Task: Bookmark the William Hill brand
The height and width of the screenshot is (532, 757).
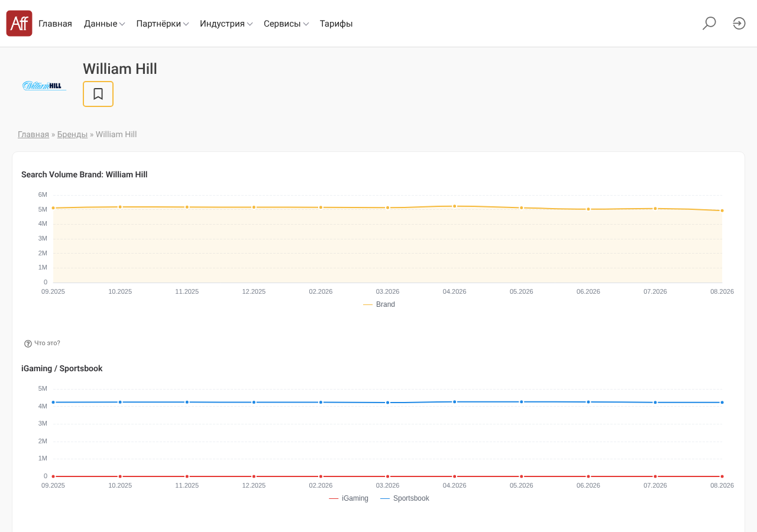Action: click(98, 94)
